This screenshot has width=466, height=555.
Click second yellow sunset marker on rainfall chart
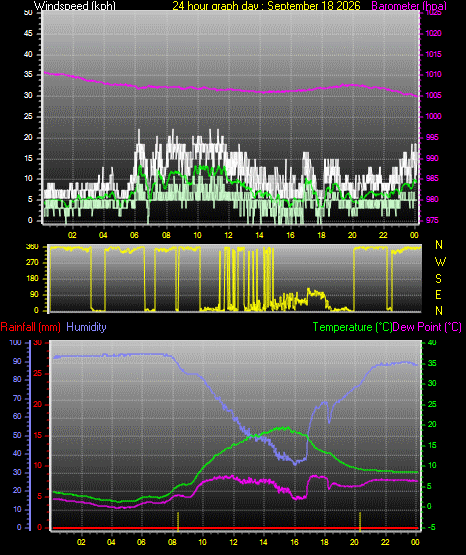[360, 521]
